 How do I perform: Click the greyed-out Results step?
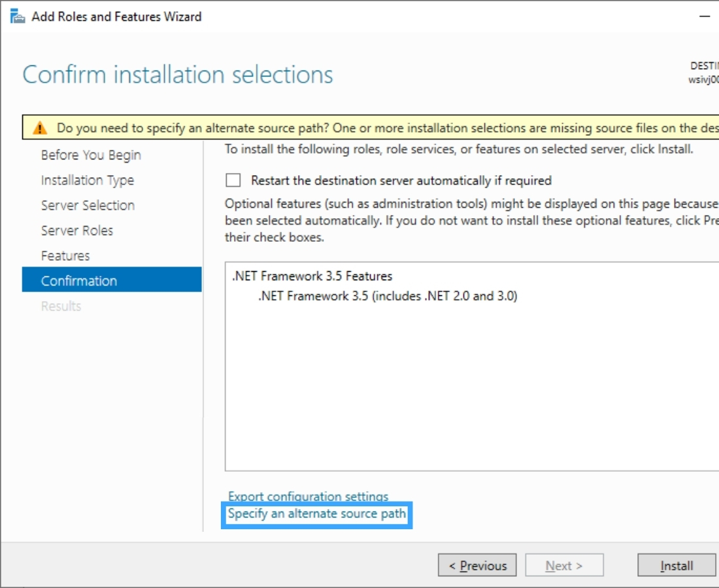click(61, 306)
